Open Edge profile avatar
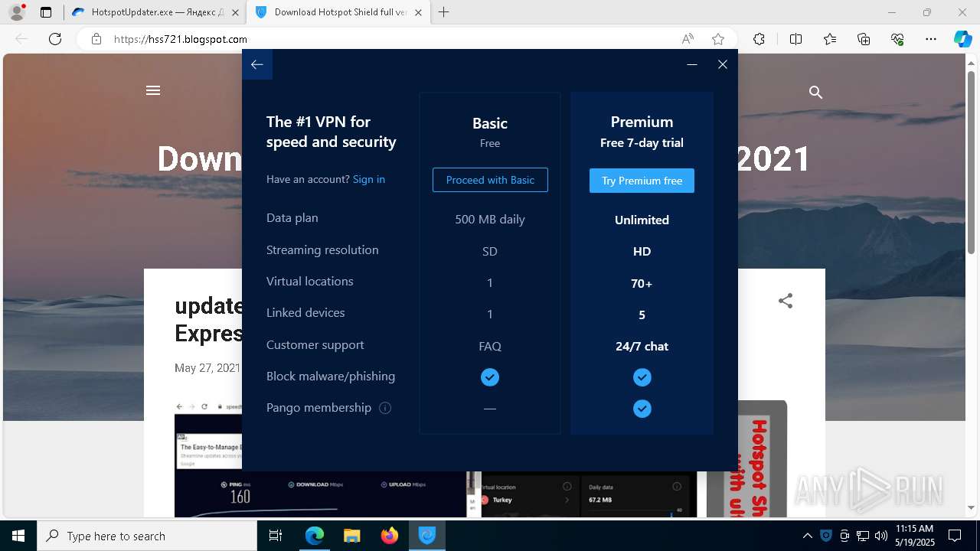 [17, 12]
